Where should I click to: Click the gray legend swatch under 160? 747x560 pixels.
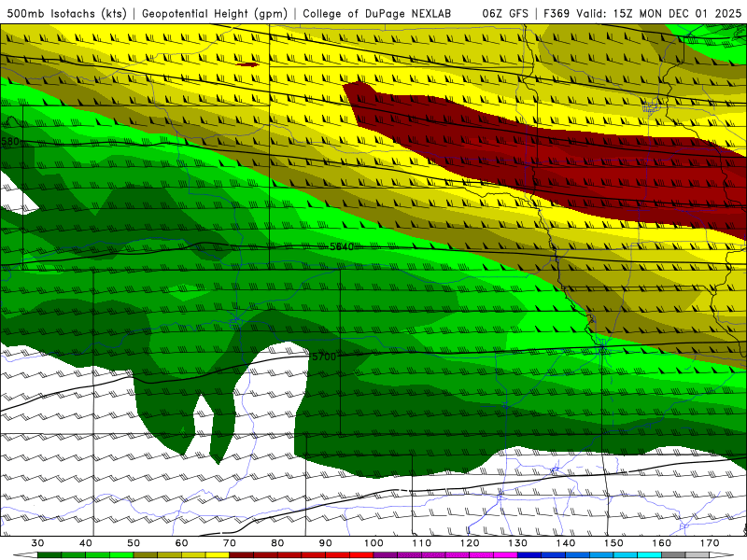[x=673, y=555]
